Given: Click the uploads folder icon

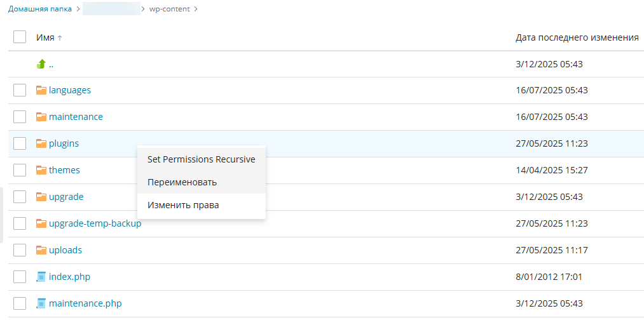Looking at the screenshot, I should tap(41, 250).
